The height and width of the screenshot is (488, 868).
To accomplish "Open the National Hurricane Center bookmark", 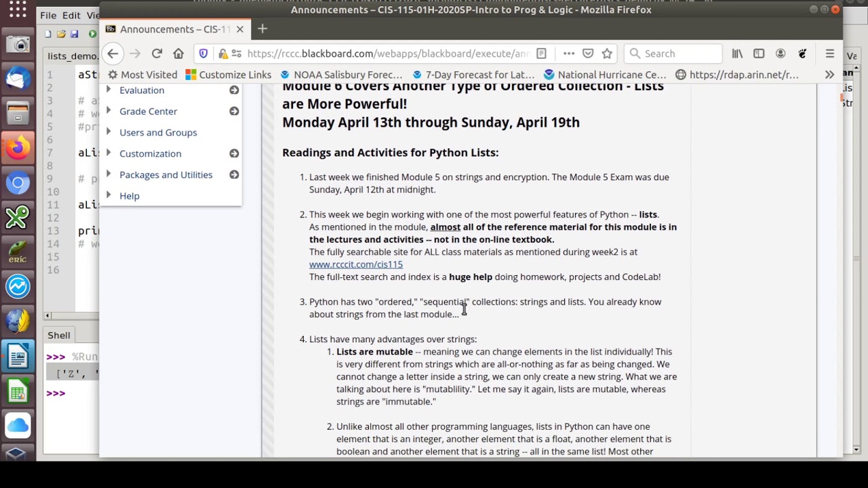I will pos(605,75).
